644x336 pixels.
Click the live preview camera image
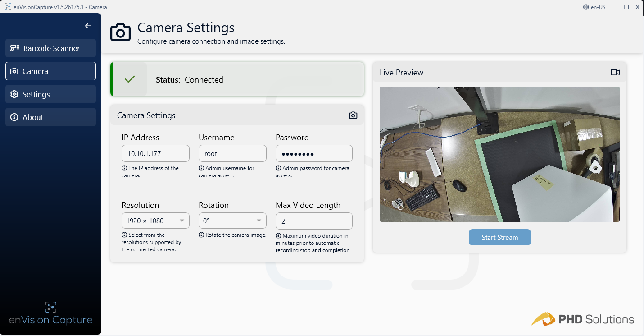(x=499, y=154)
